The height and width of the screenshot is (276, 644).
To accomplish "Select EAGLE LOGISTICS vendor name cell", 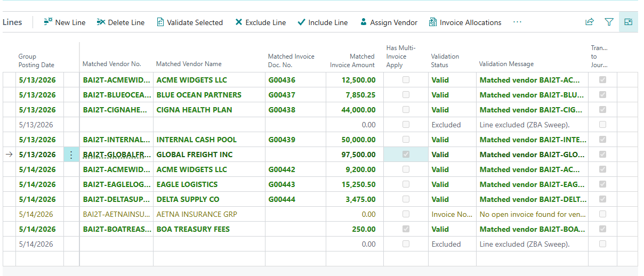I will tap(209, 184).
